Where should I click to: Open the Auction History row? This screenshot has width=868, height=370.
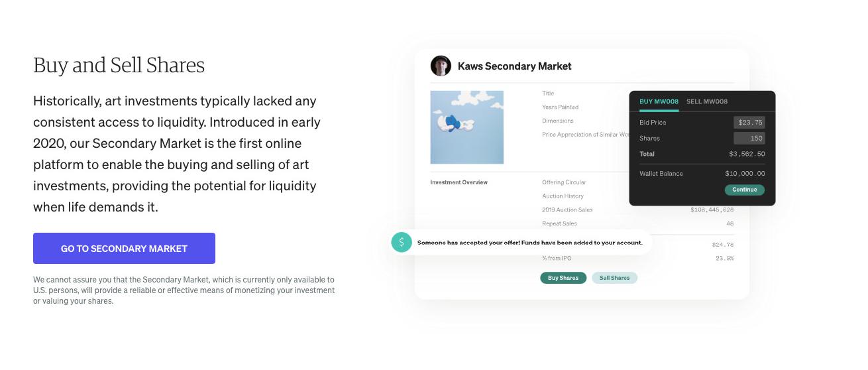tap(563, 196)
